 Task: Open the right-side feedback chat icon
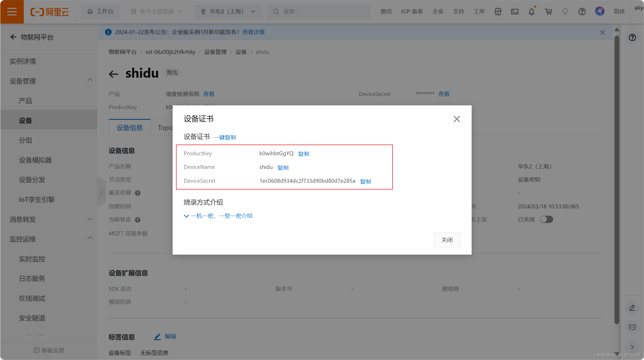click(632, 327)
